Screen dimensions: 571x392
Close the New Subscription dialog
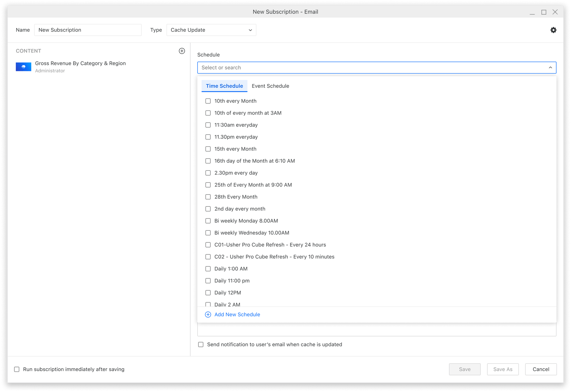click(x=555, y=12)
